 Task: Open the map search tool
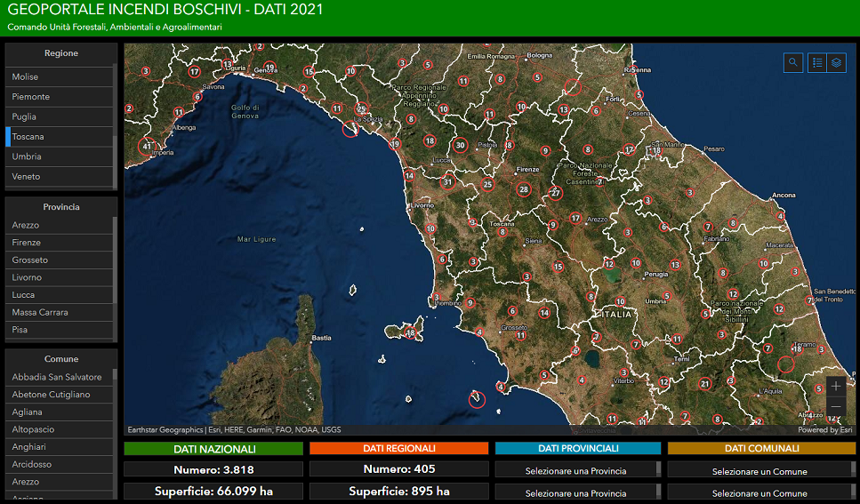[x=793, y=62]
